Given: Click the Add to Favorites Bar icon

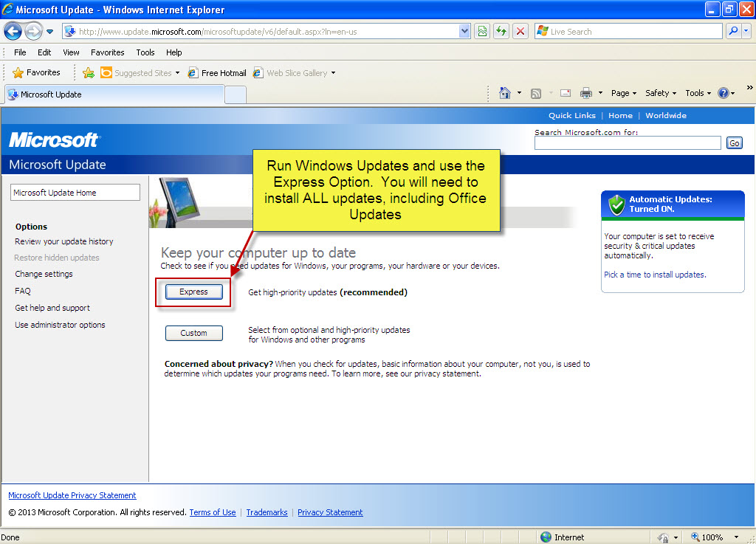Looking at the screenshot, I should [89, 73].
